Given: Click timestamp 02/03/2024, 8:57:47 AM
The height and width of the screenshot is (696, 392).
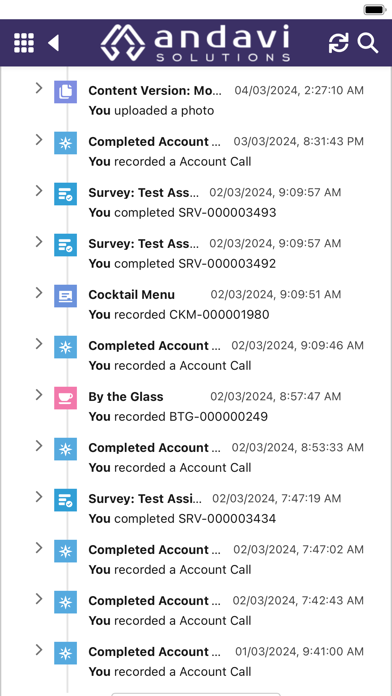Looking at the screenshot, I should click(276, 397).
